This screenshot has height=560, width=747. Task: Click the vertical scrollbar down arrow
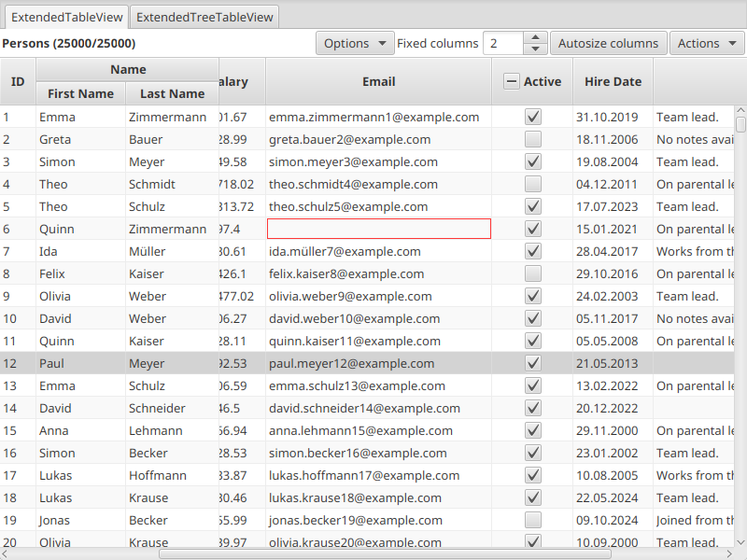740,542
